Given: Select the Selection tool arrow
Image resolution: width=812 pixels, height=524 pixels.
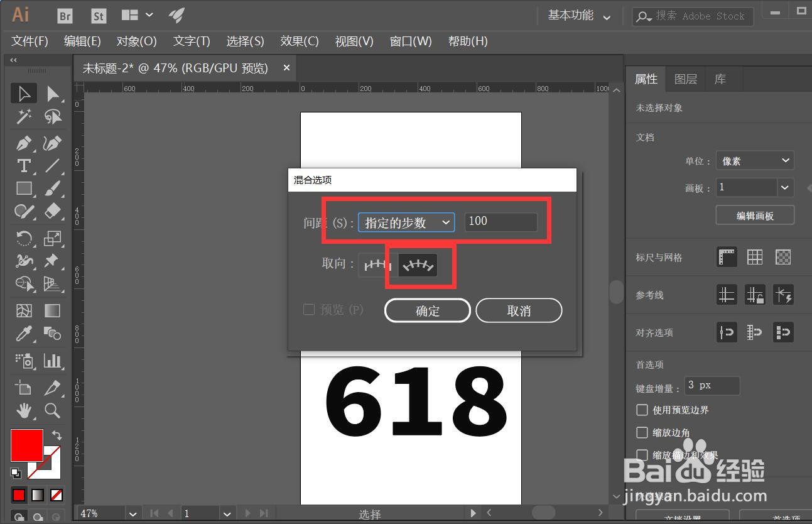Looking at the screenshot, I should [x=24, y=93].
